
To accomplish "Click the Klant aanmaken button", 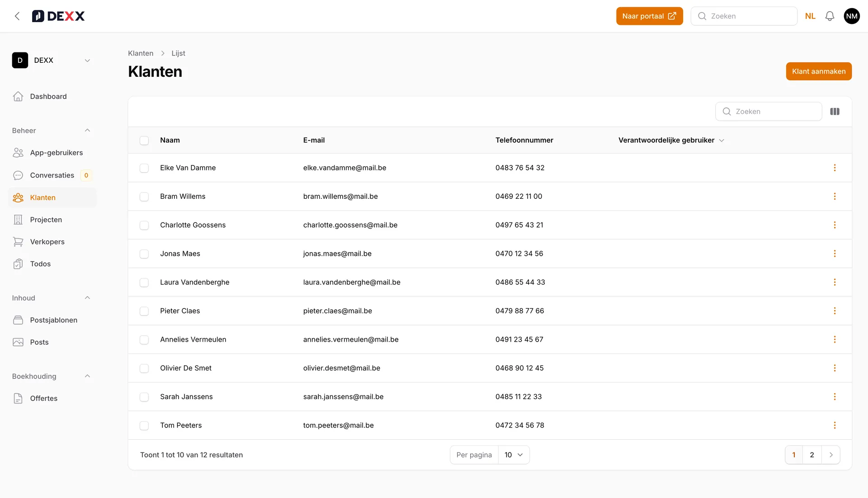I will [818, 71].
